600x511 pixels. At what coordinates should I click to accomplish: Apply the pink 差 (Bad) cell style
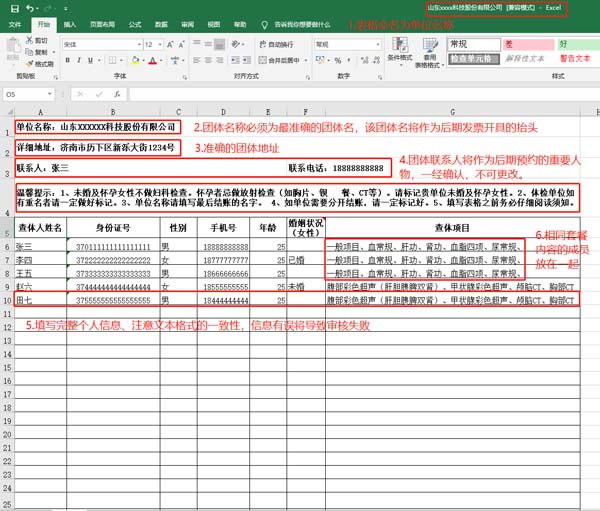click(x=528, y=44)
